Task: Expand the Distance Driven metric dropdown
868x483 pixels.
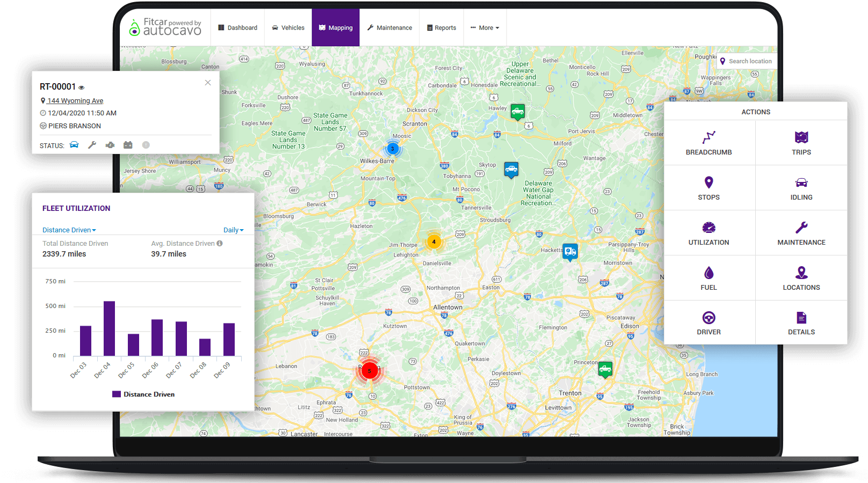Action: tap(69, 230)
